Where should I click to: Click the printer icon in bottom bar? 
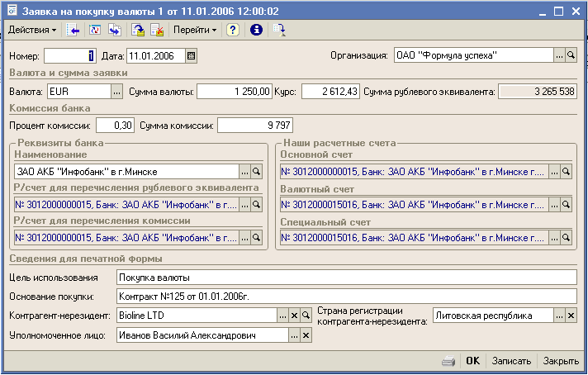(x=448, y=361)
